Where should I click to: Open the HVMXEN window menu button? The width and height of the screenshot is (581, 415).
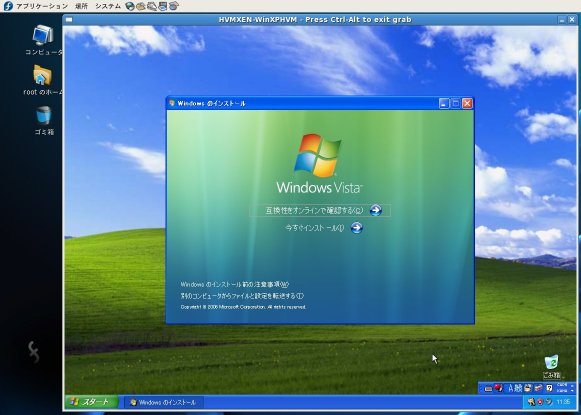[69, 20]
